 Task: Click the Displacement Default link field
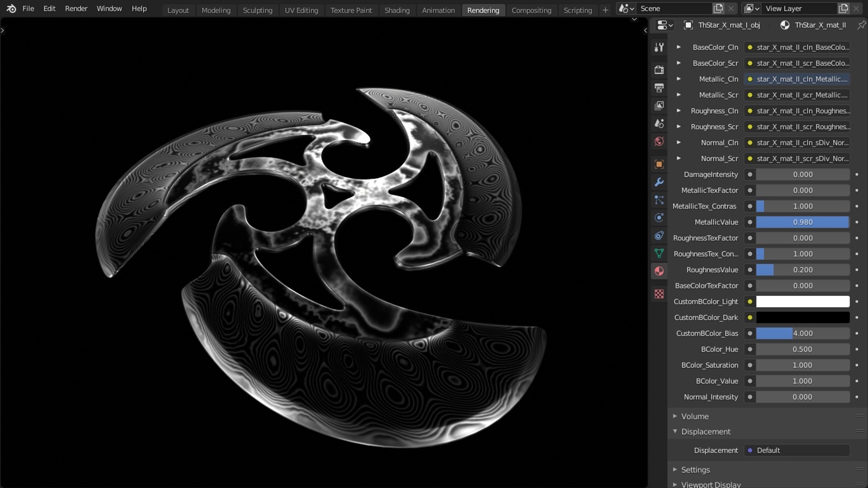[x=797, y=450]
